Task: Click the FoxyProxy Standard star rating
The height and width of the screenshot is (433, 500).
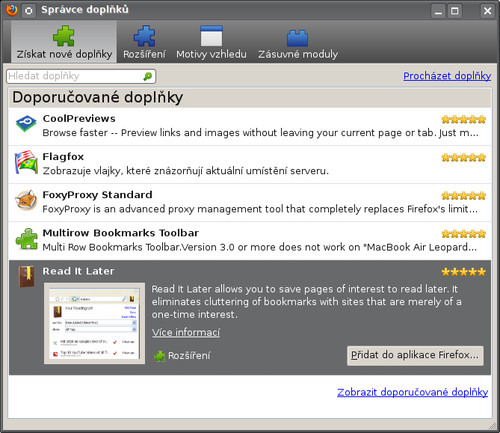Action: click(x=463, y=195)
